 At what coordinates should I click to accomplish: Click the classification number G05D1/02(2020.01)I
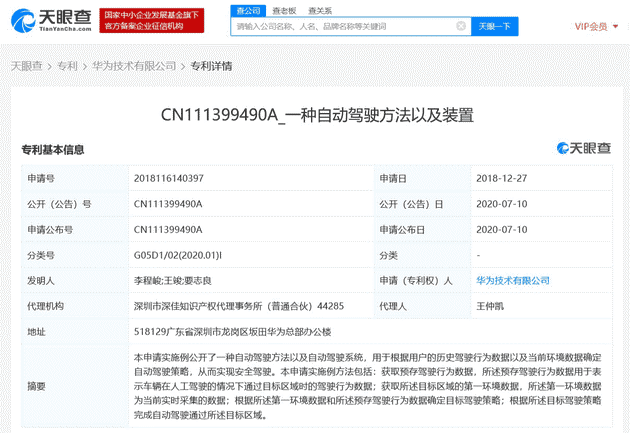click(181, 255)
